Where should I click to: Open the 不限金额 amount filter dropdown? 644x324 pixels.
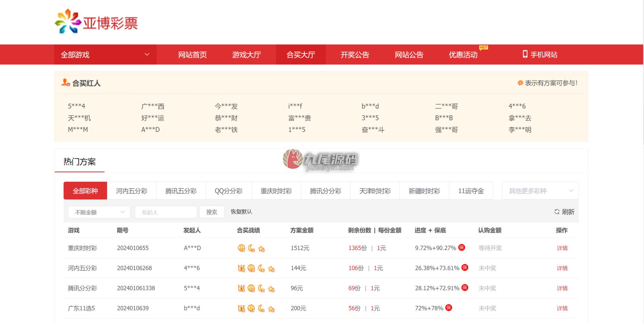point(99,212)
